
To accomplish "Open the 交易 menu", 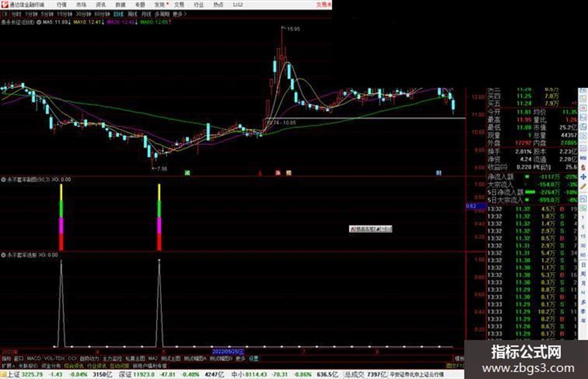I will click(x=179, y=4).
